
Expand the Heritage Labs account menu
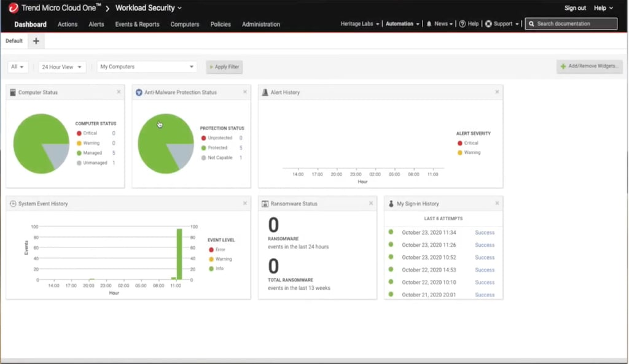tap(360, 24)
